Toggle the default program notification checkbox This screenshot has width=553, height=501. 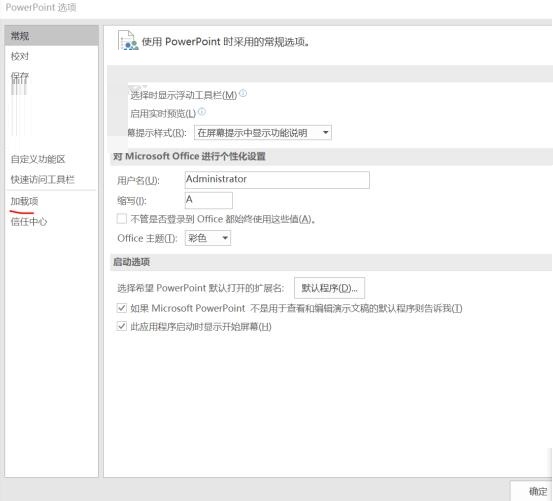pyautogui.click(x=122, y=308)
